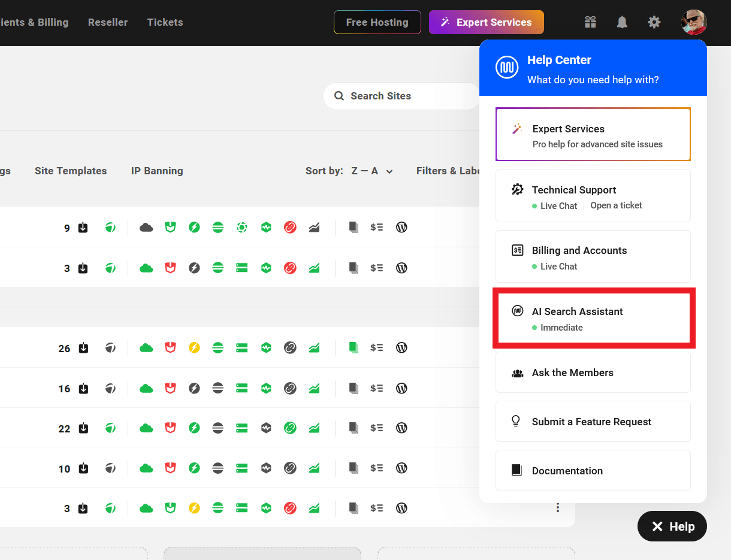Click the yellow lightning icon in row 26
The width and height of the screenshot is (731, 560).
point(194,347)
